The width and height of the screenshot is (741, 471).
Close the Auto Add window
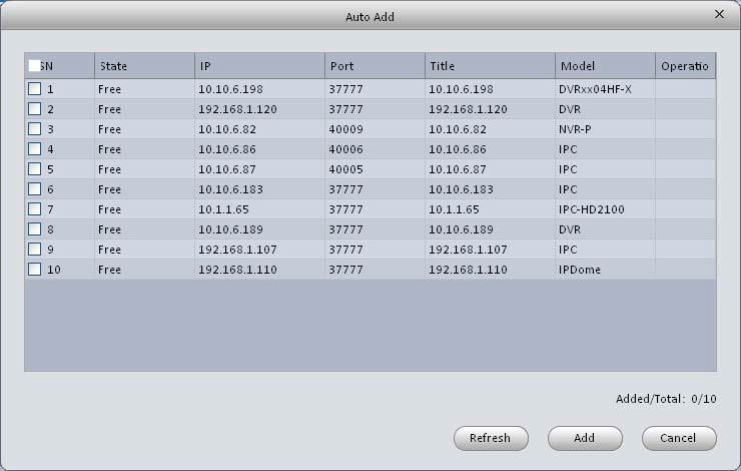click(718, 16)
